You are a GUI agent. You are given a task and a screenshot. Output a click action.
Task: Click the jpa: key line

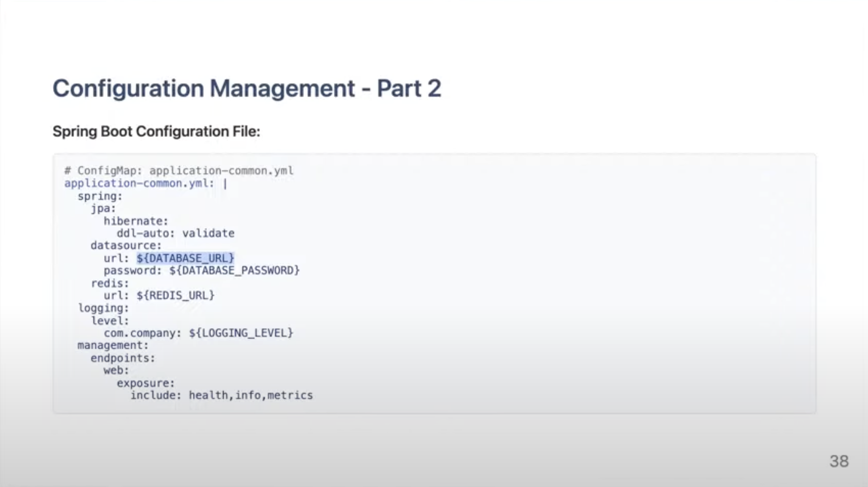point(103,209)
